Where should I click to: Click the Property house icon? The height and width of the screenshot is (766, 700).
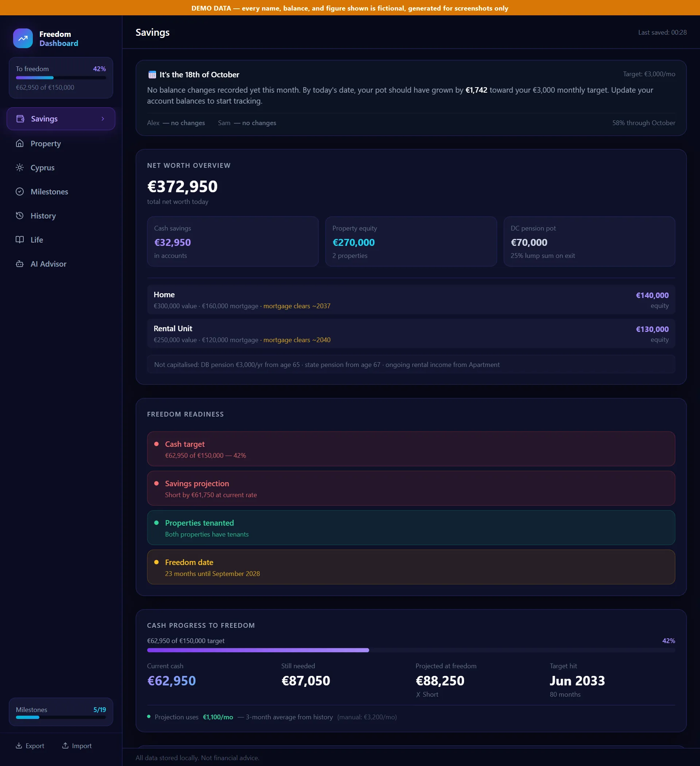tap(20, 143)
